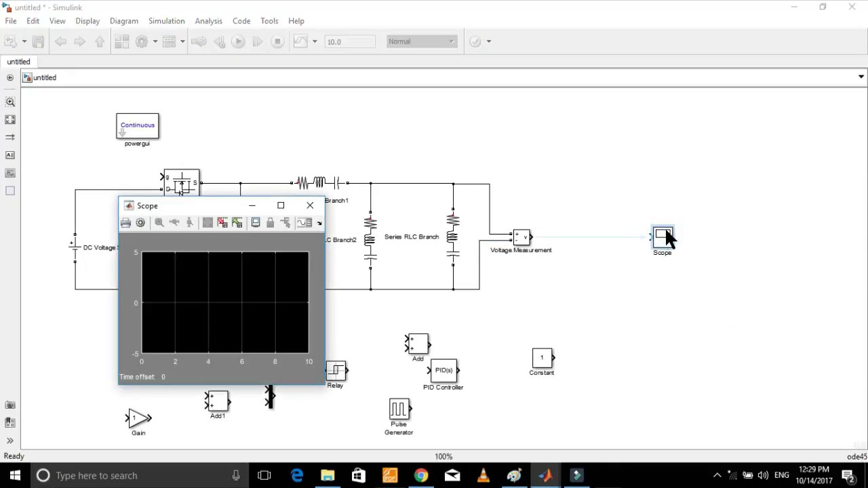The width and height of the screenshot is (868, 488).
Task: Open the Tools menu
Action: tap(269, 21)
